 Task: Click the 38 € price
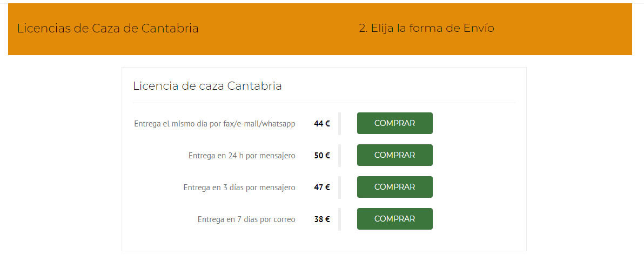[x=321, y=219]
